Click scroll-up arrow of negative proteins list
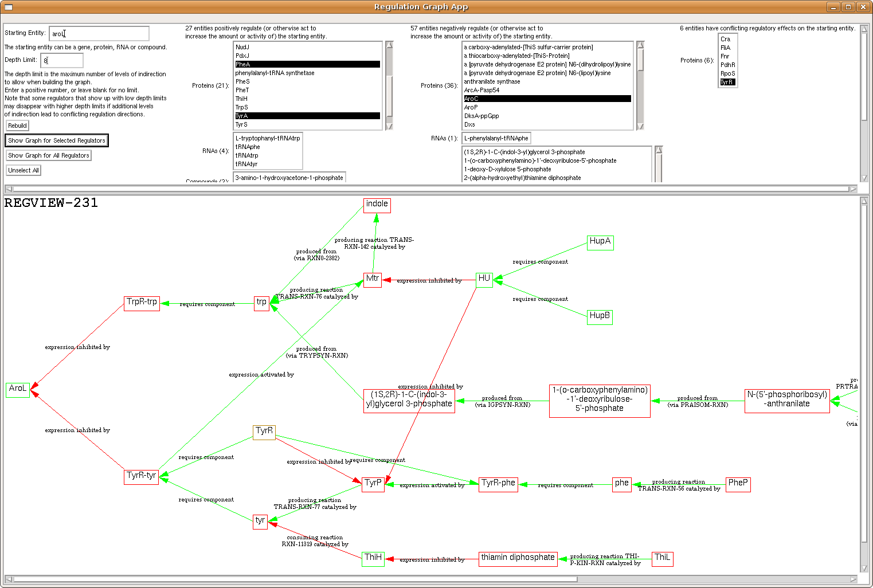 coord(641,45)
